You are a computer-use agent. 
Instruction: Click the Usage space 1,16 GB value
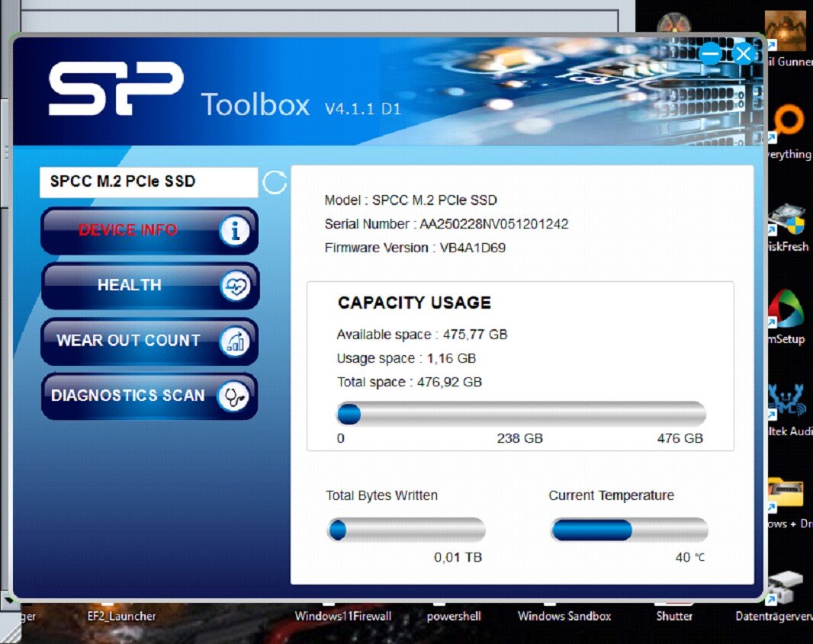(451, 358)
